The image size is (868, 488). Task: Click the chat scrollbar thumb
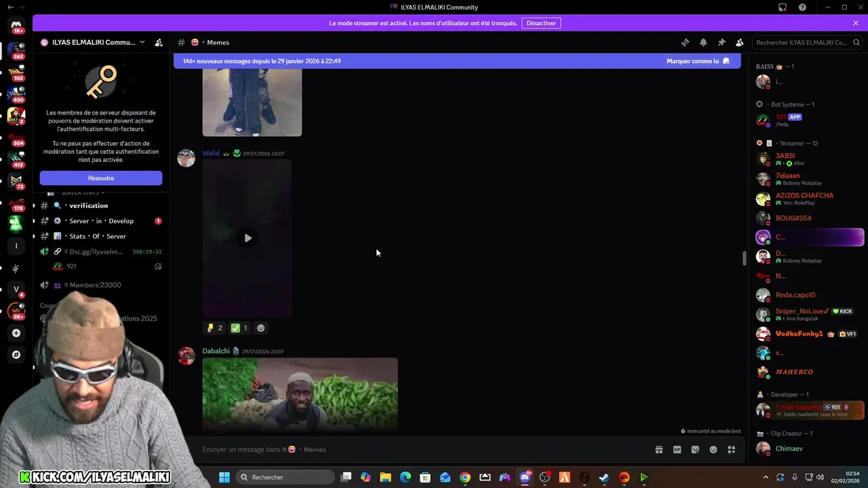coord(744,258)
